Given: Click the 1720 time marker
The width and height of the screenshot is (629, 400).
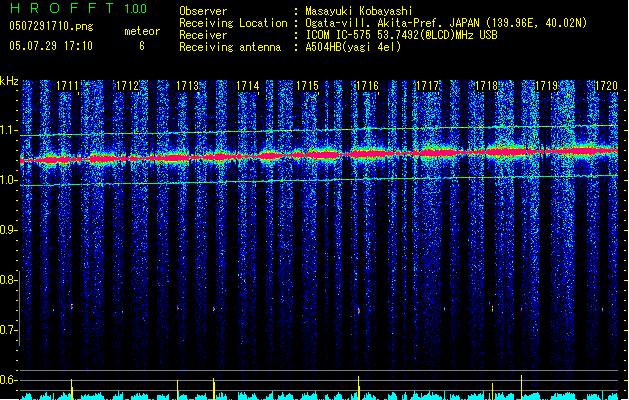Looking at the screenshot, I should pos(606,86).
